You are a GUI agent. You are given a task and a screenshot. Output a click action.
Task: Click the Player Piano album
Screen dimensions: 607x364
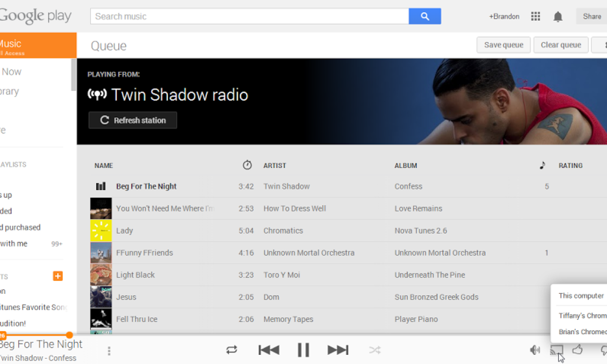(x=416, y=320)
